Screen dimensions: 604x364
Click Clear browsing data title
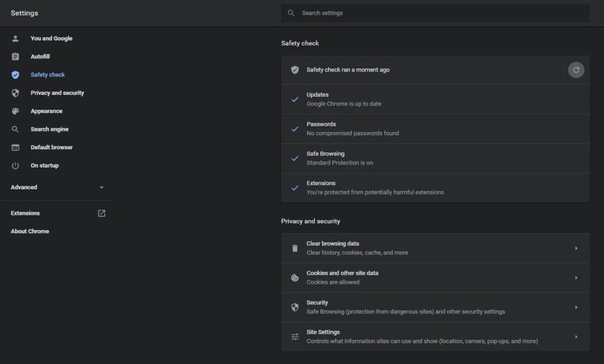pyautogui.click(x=333, y=244)
